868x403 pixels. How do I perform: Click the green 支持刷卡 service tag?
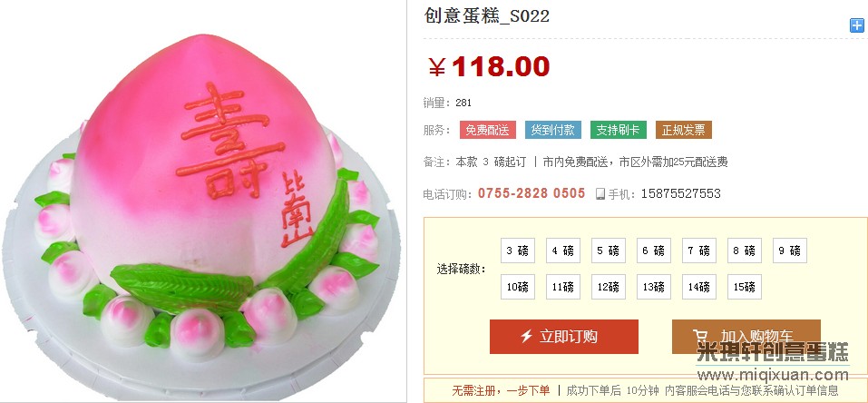pyautogui.click(x=619, y=131)
